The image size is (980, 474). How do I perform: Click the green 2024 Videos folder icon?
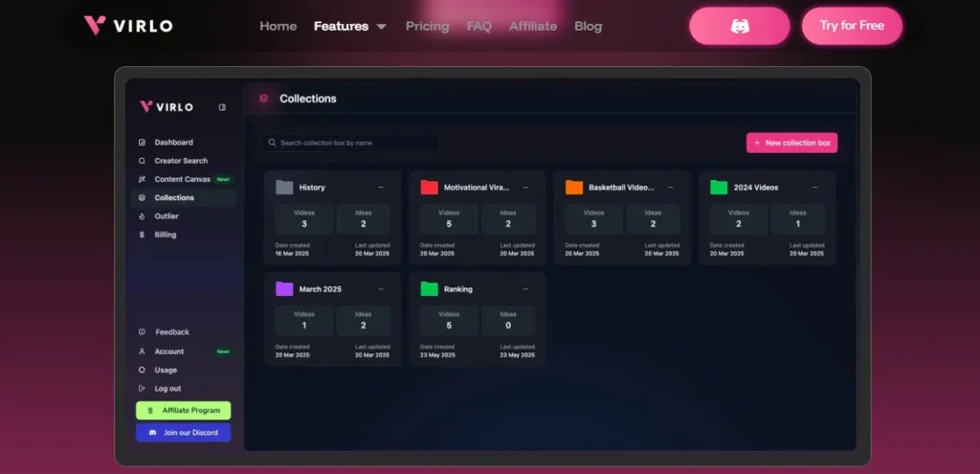coord(719,187)
